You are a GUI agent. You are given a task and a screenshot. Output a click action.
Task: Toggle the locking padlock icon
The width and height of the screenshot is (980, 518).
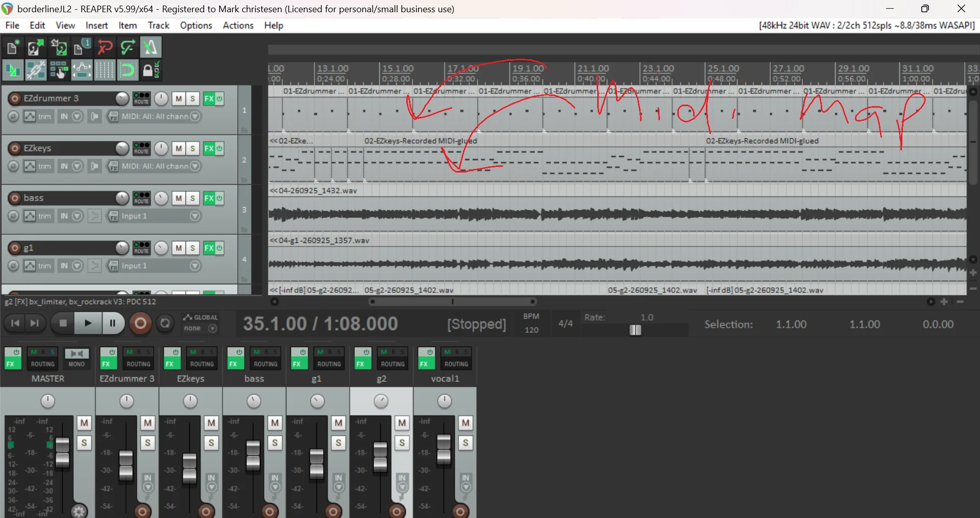tap(151, 70)
